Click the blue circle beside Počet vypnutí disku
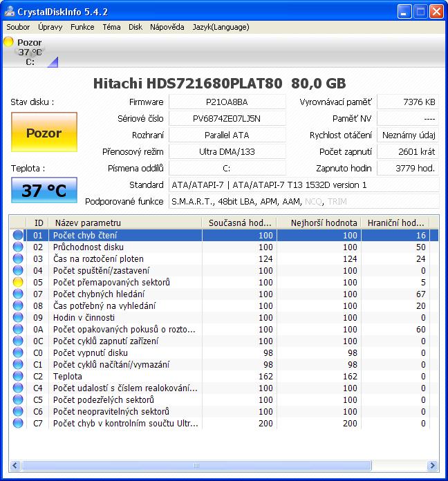Image resolution: width=448 pixels, height=481 pixels. coord(18,352)
